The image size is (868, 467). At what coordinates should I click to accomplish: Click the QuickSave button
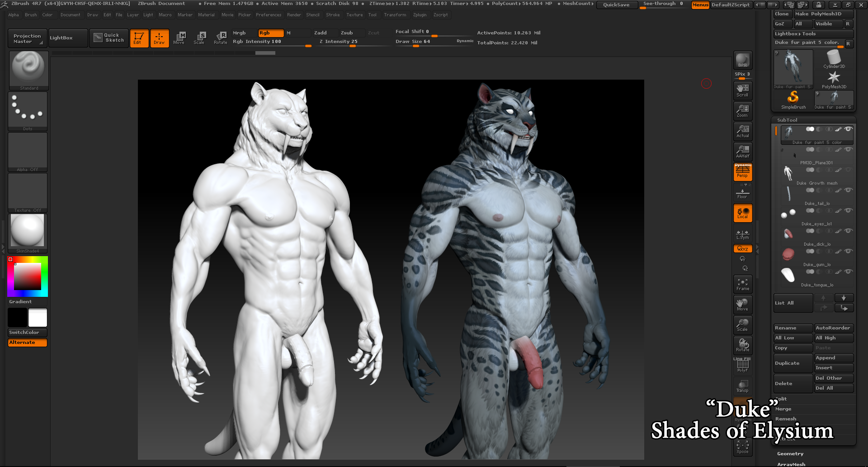coord(617,5)
